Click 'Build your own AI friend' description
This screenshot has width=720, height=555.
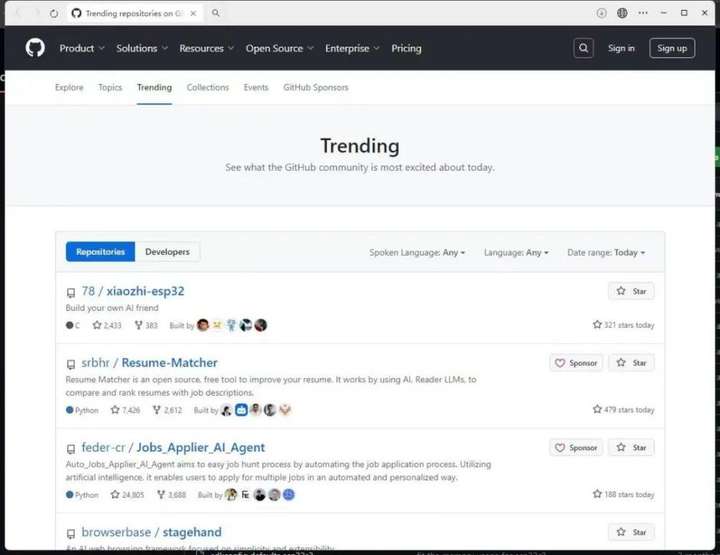[x=112, y=308]
